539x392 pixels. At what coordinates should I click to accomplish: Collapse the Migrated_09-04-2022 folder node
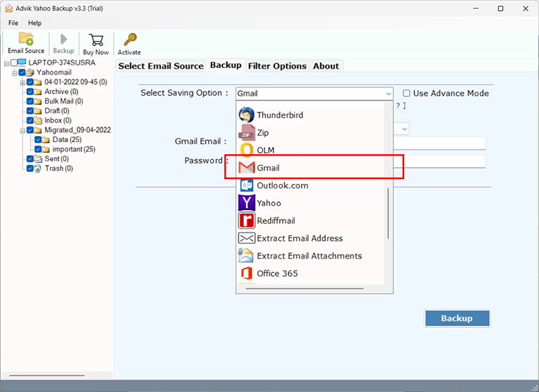pyautogui.click(x=22, y=131)
